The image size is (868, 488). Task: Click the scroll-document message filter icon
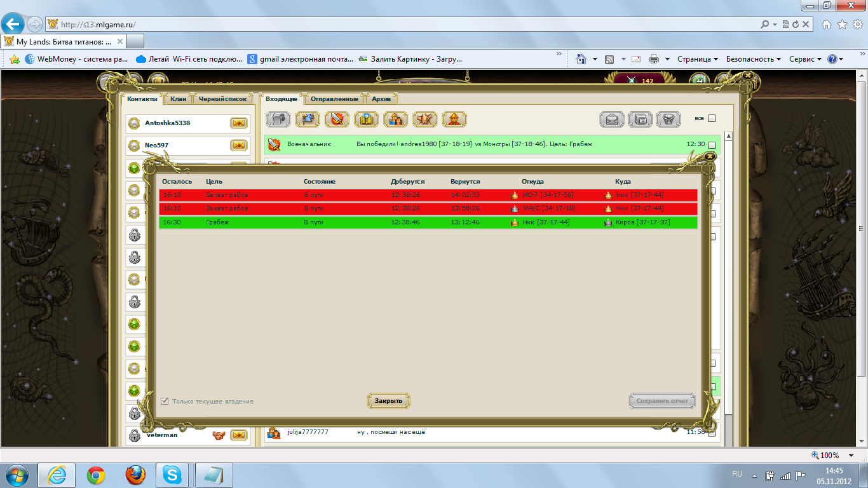tap(278, 119)
